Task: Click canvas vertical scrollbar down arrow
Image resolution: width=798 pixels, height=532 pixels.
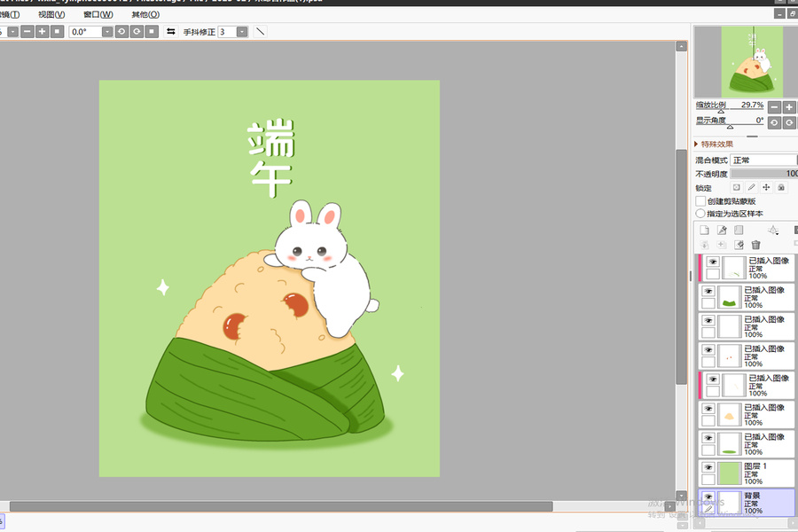Action: (x=682, y=495)
